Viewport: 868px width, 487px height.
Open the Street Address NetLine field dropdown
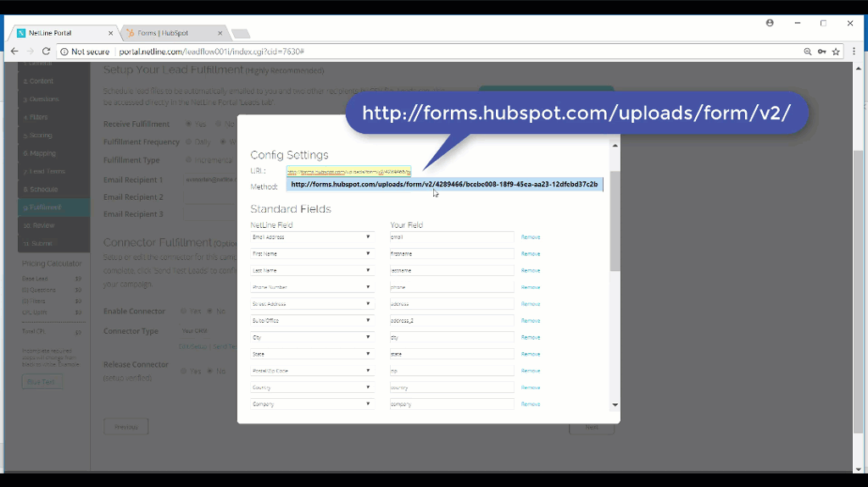pos(312,304)
